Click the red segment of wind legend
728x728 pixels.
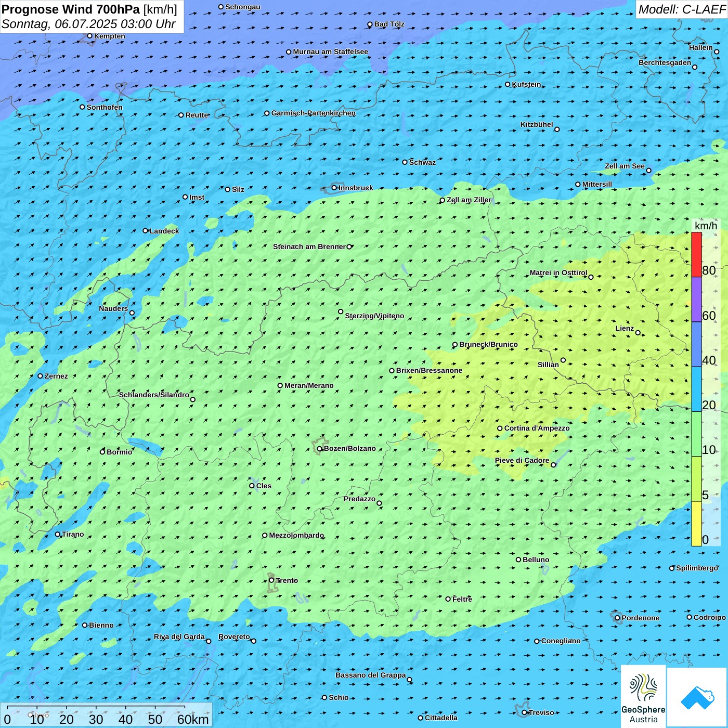(x=696, y=254)
